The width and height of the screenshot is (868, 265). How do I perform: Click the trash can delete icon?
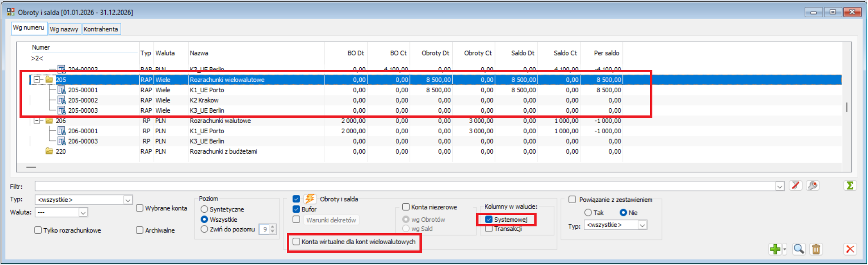816,249
